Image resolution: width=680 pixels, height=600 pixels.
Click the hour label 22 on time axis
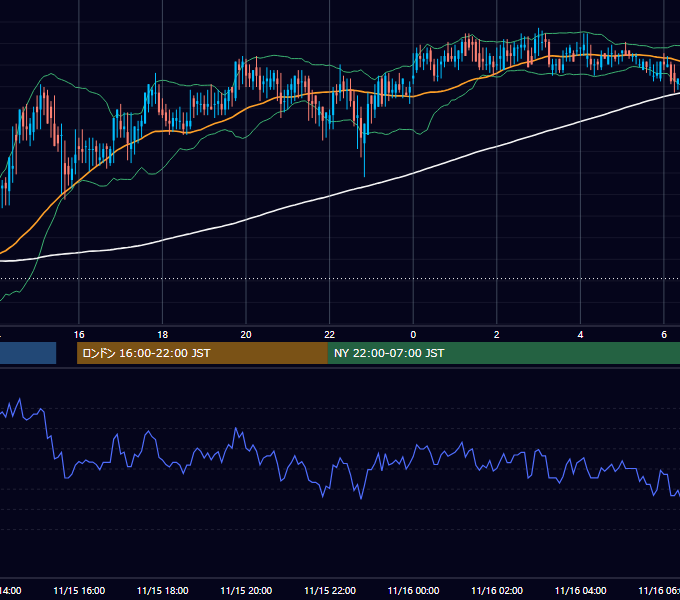pos(330,335)
